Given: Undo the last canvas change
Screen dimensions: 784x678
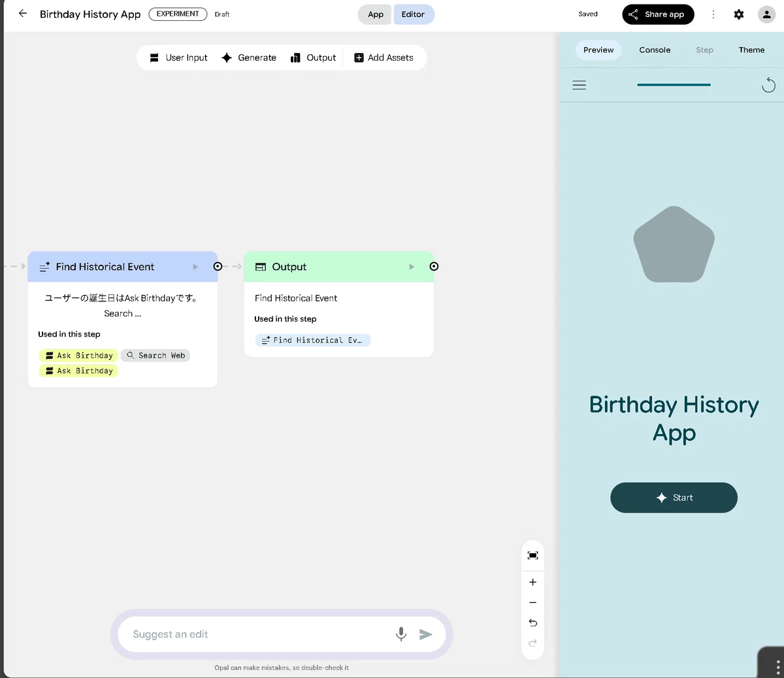Looking at the screenshot, I should 533,622.
